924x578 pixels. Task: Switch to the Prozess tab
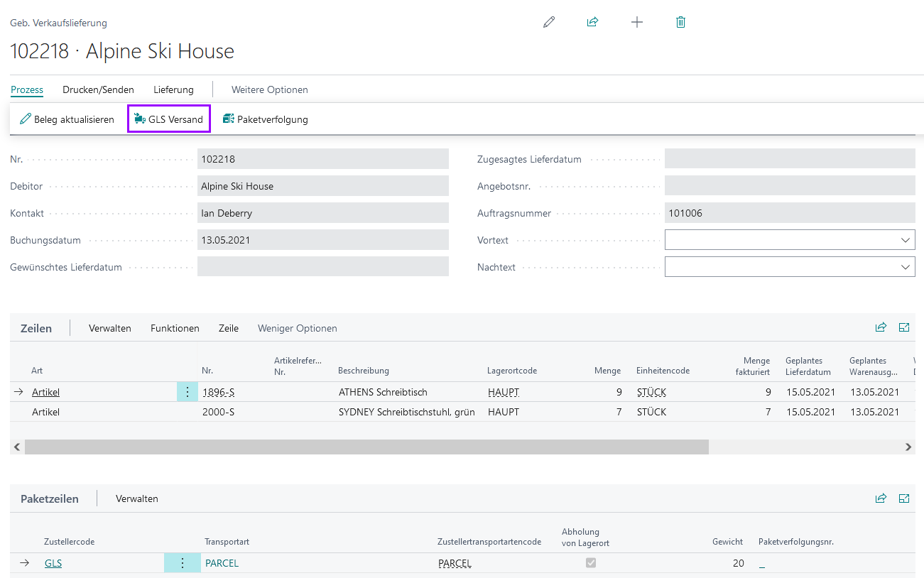click(27, 89)
